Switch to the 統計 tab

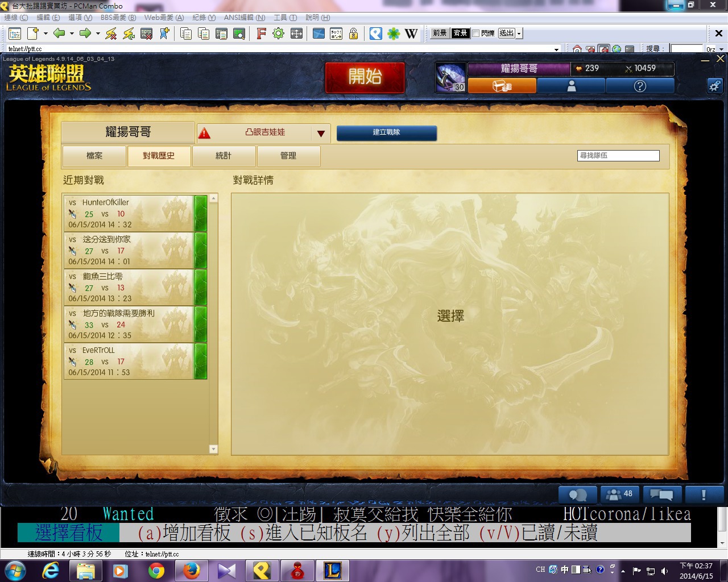point(224,156)
